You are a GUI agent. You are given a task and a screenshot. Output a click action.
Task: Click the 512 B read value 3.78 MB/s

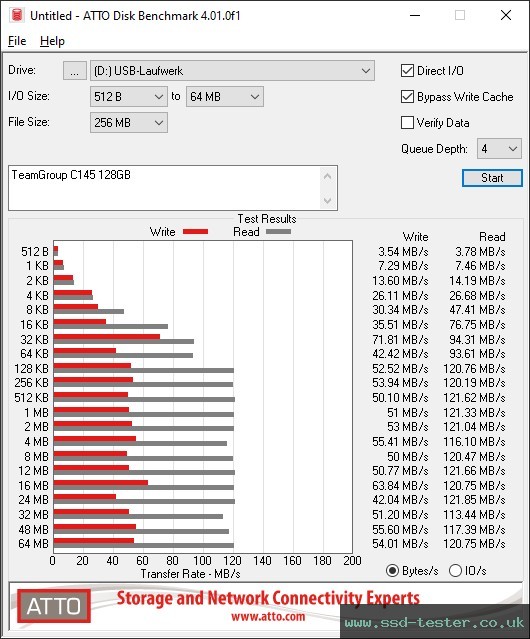[x=480, y=251]
